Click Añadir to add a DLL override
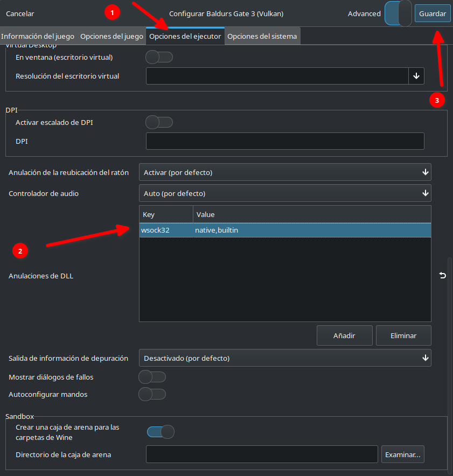 point(345,335)
